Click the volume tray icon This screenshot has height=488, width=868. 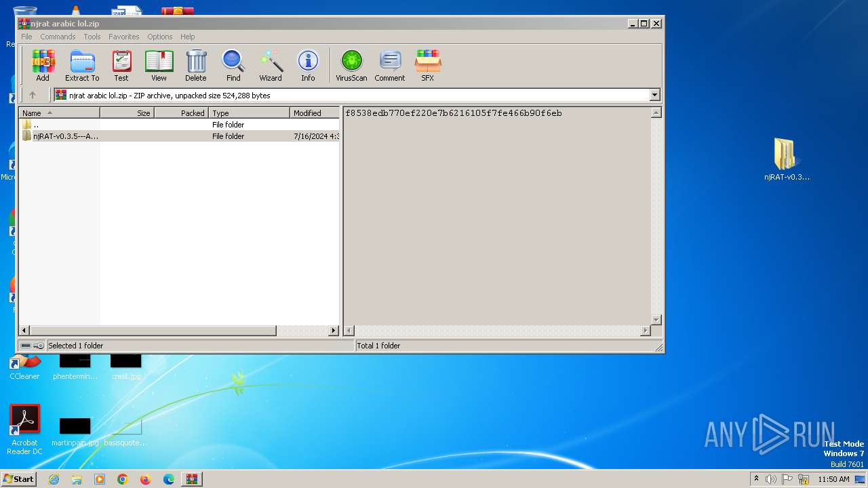[x=771, y=479]
